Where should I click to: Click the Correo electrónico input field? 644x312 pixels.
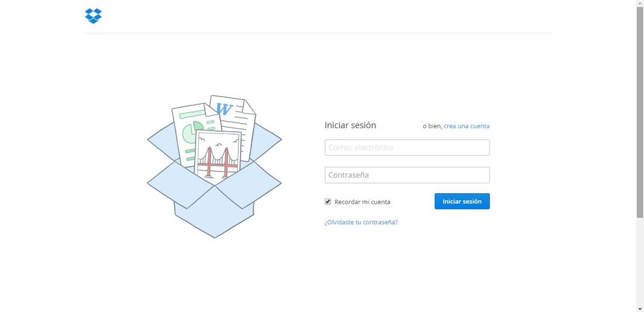407,148
